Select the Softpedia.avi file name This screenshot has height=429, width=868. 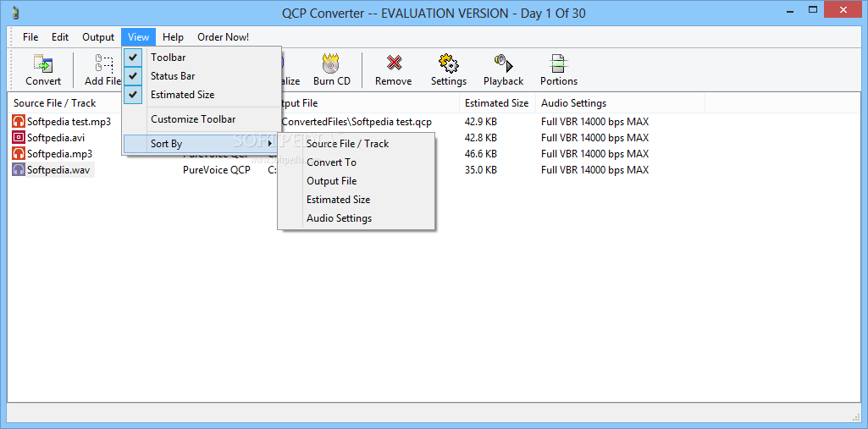point(56,138)
